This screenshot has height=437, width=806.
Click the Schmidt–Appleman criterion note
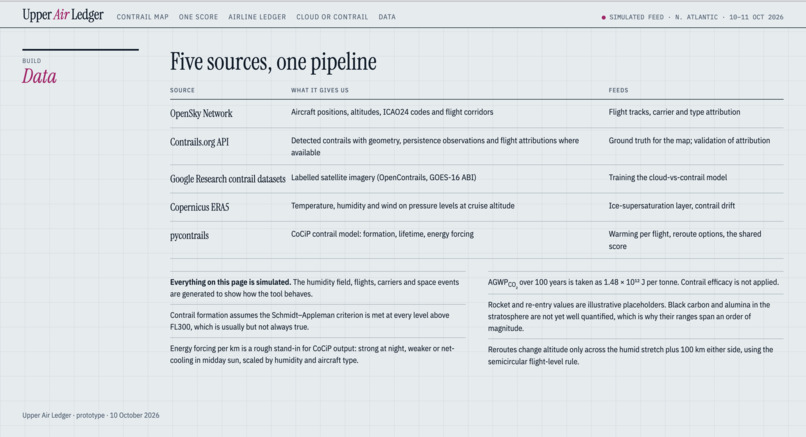click(309, 321)
